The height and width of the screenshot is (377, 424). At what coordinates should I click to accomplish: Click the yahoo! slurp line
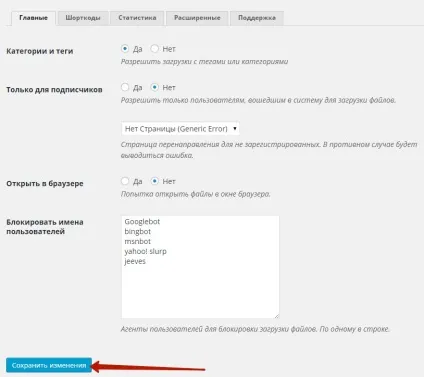pos(145,251)
